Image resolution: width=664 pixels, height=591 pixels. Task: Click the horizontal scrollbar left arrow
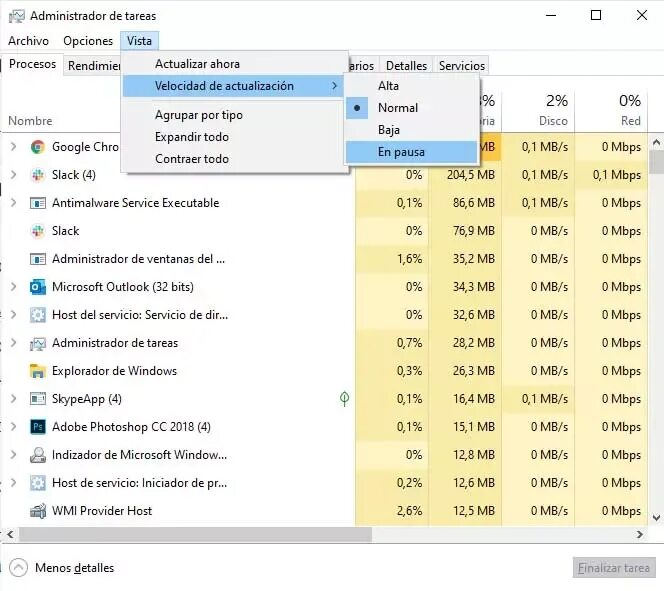click(11, 535)
